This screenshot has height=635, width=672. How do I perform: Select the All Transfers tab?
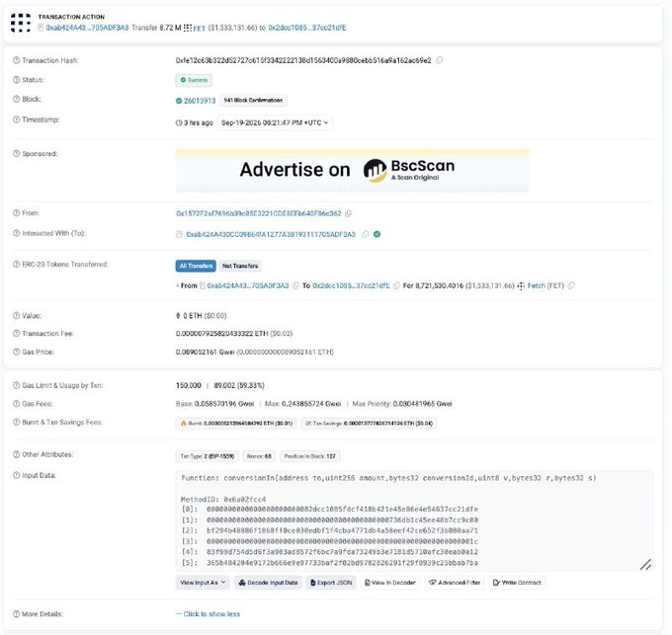(196, 266)
